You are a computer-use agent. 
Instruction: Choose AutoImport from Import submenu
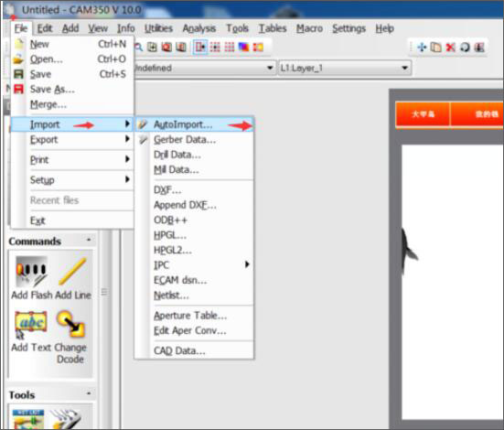click(x=194, y=124)
